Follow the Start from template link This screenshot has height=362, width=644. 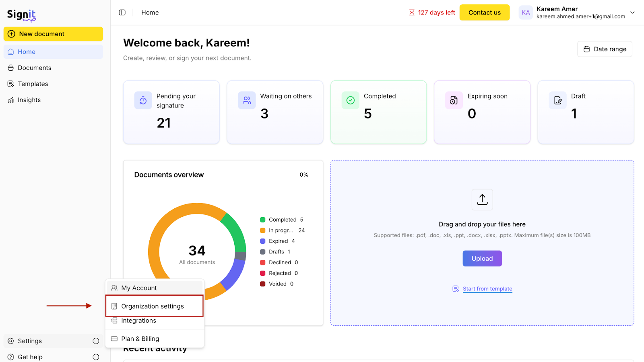[x=487, y=289]
